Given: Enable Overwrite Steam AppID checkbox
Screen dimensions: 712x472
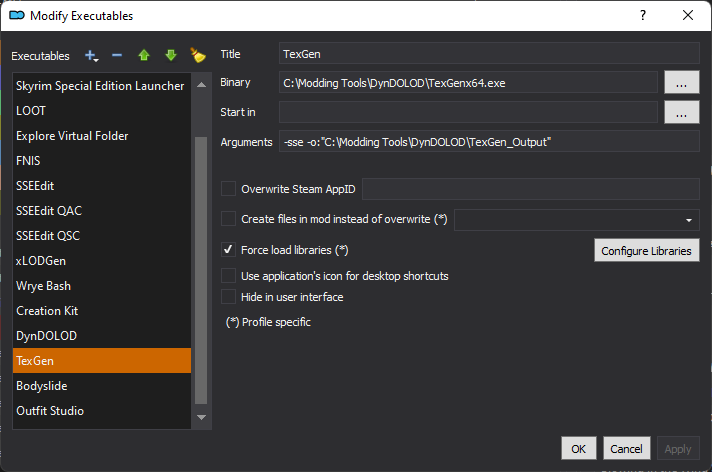Looking at the screenshot, I should coord(229,189).
